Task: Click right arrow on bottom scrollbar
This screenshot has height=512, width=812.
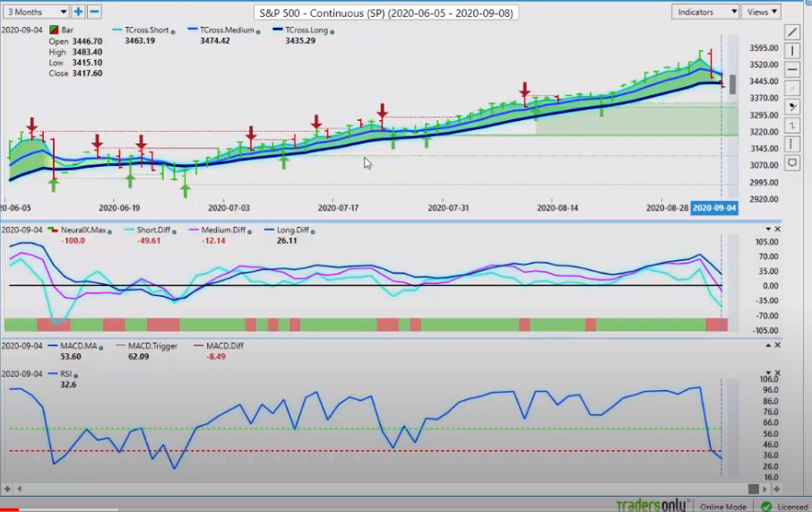Action: tap(764, 489)
